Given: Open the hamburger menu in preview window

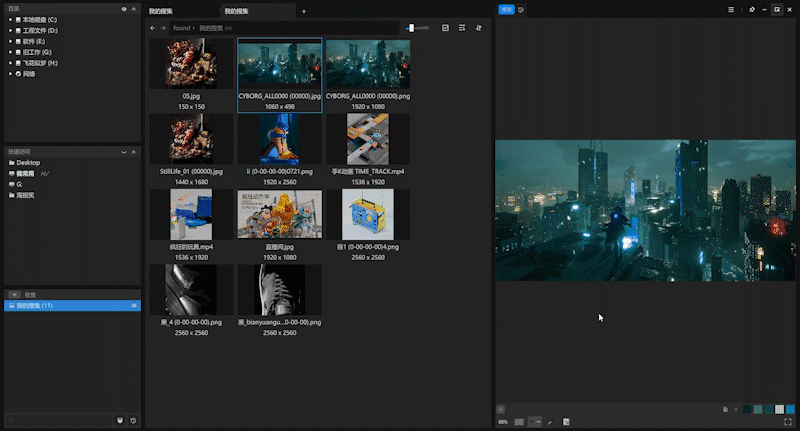Looking at the screenshot, I should 731,10.
